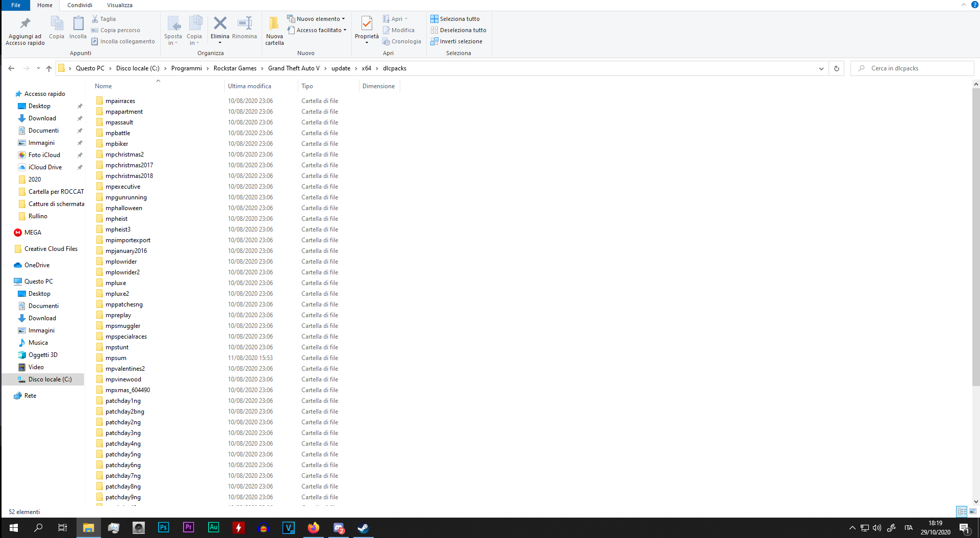Switch to details view in status bar
The image size is (980, 538).
point(962,511)
